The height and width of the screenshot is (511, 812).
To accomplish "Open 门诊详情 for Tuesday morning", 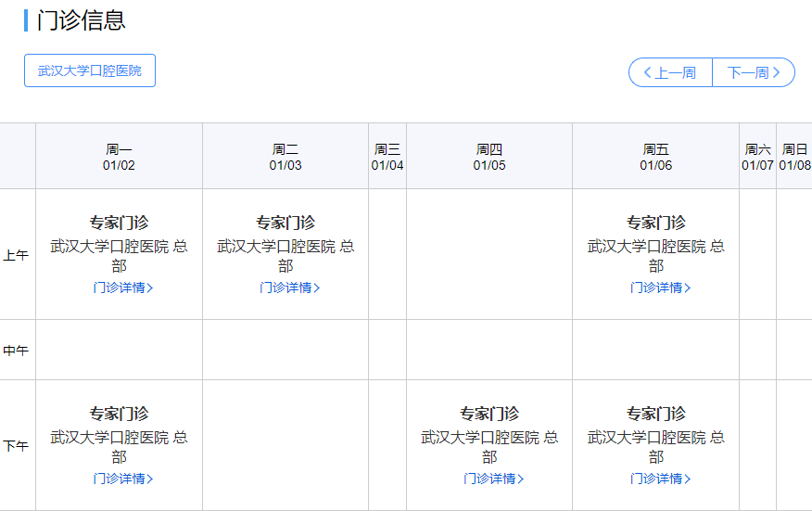I will (289, 287).
